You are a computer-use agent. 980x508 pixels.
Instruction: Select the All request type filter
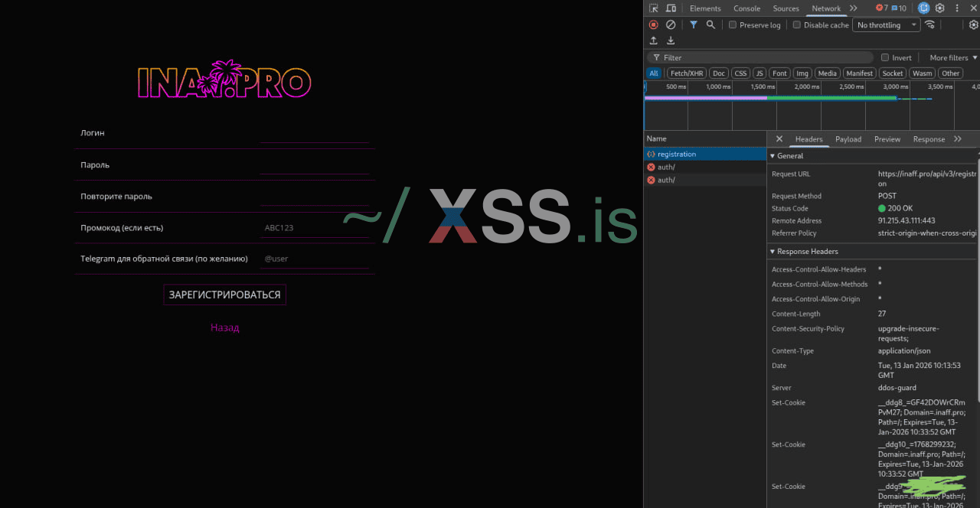pos(654,73)
